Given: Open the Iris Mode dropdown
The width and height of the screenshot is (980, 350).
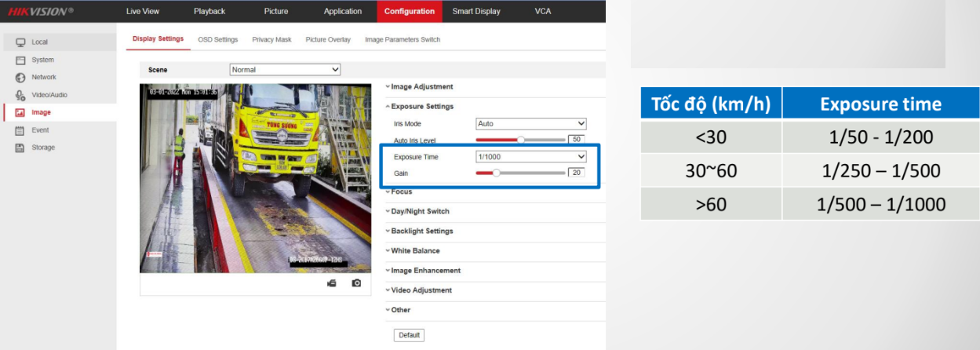Looking at the screenshot, I should pyautogui.click(x=531, y=124).
